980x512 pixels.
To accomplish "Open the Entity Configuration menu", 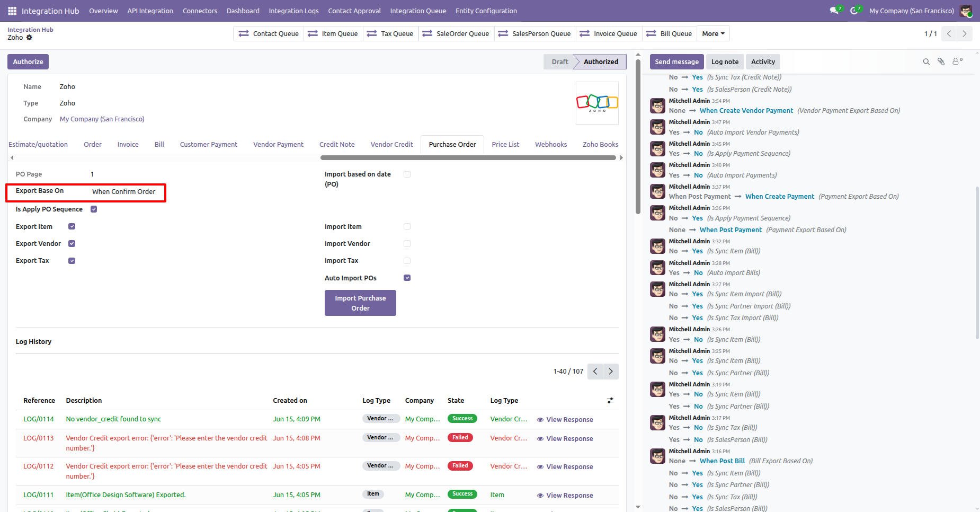I will (486, 11).
